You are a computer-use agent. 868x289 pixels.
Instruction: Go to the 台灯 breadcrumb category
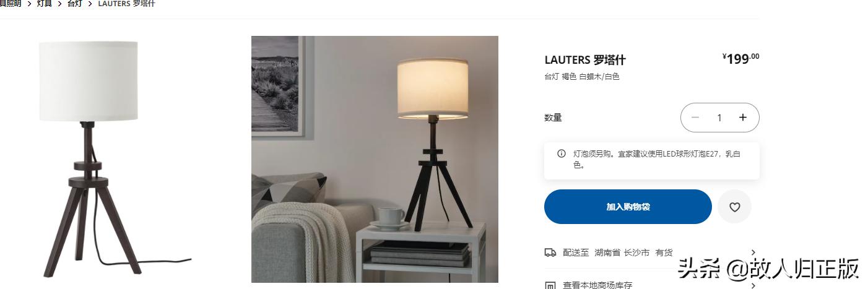pos(74,4)
